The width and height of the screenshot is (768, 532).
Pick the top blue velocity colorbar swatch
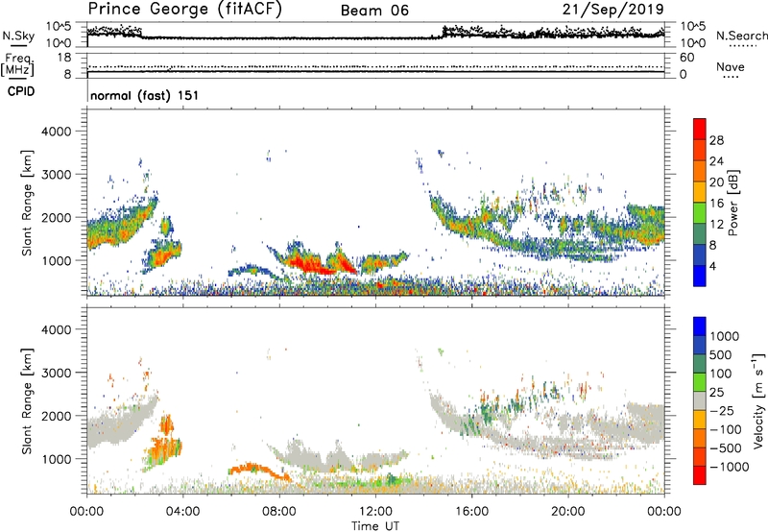(x=700, y=326)
